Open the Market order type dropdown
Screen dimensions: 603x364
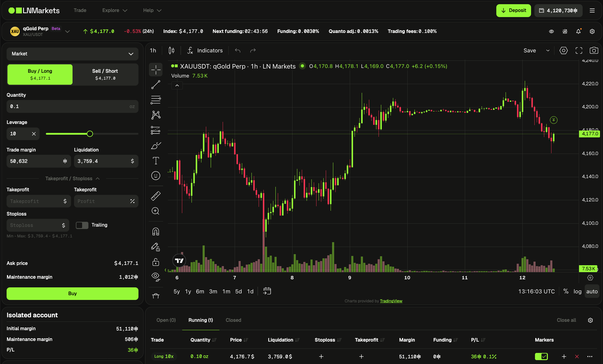tap(72, 54)
